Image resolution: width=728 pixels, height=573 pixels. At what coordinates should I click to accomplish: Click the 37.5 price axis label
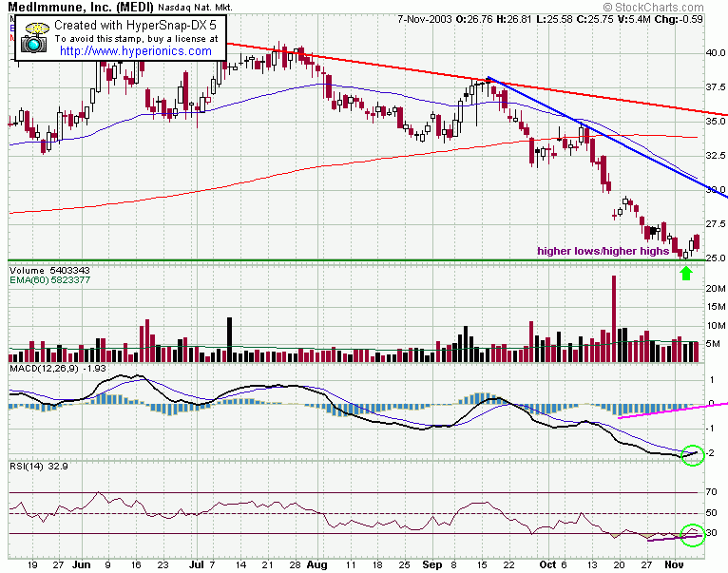pos(716,87)
